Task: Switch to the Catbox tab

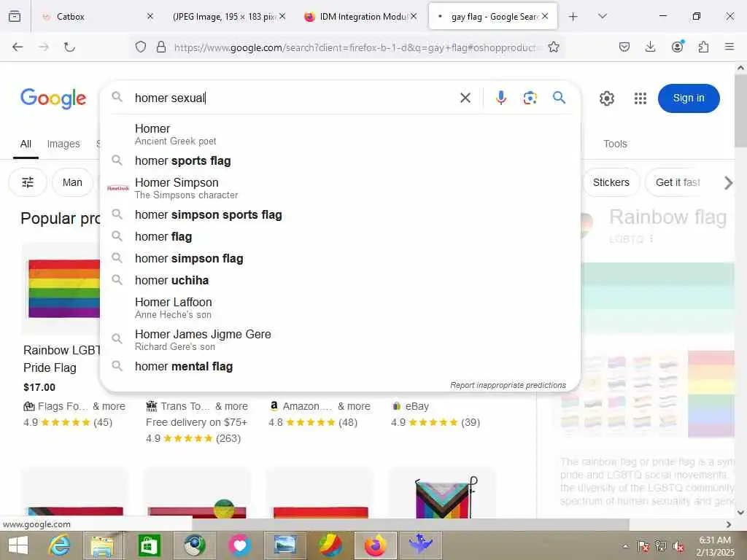Action: 96,17
